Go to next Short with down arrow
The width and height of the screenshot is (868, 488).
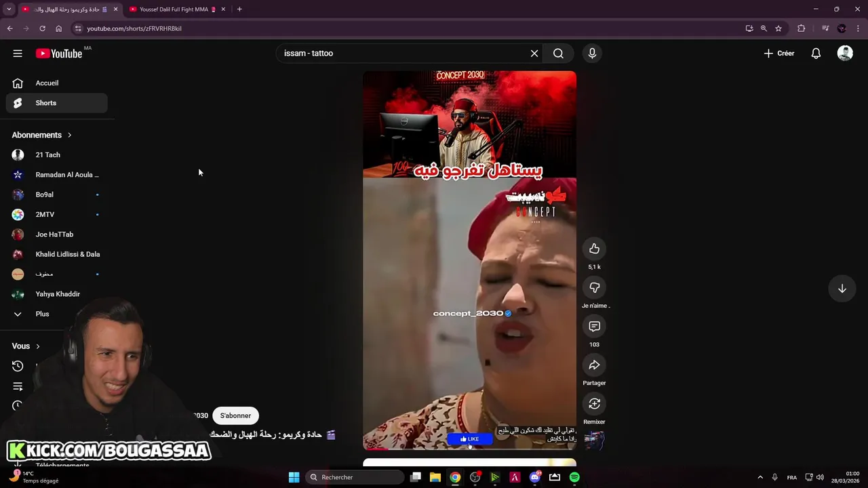click(x=842, y=289)
